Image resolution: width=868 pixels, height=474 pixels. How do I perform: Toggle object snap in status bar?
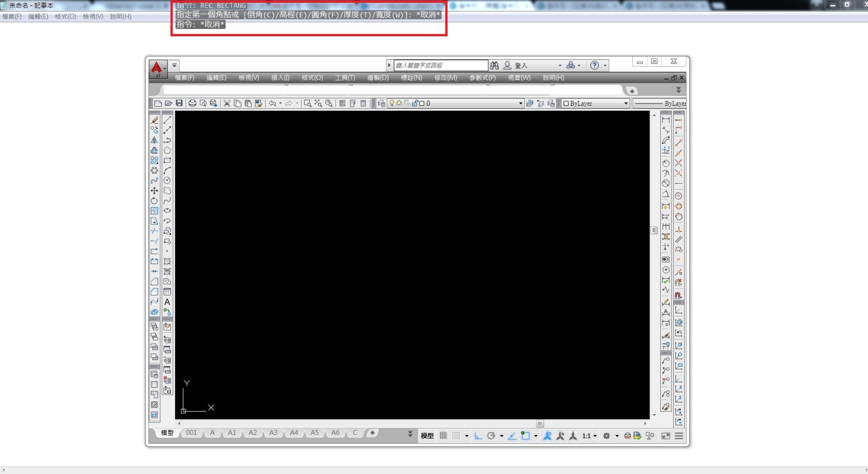pos(525,435)
